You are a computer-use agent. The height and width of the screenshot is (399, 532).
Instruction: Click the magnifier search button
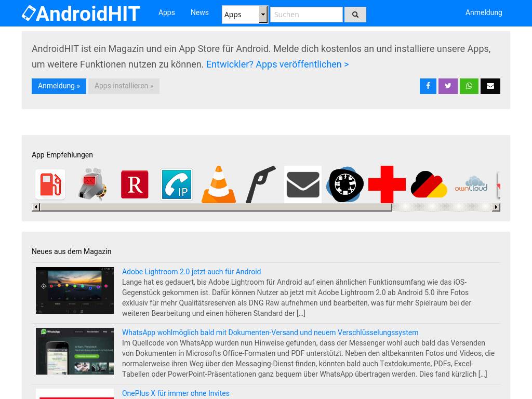[x=355, y=15]
